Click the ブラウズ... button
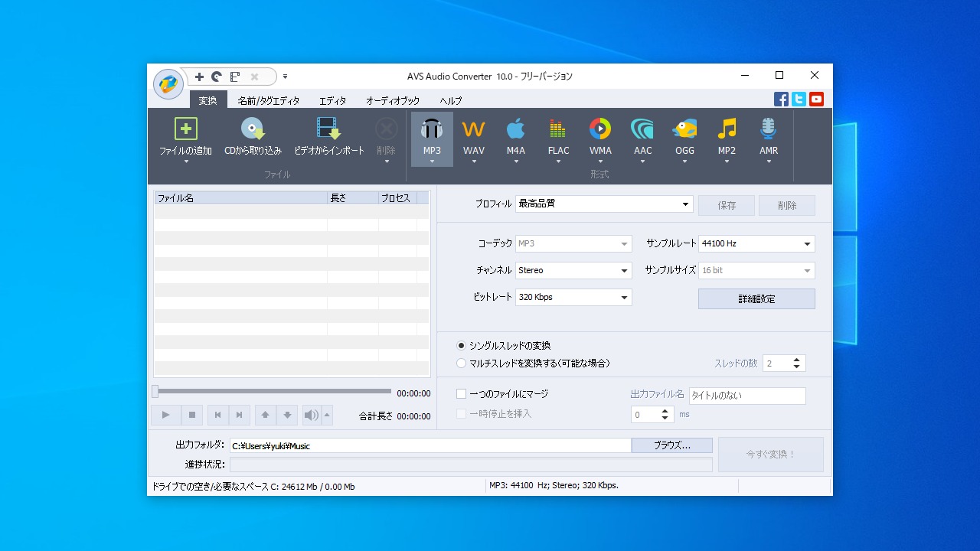The height and width of the screenshot is (551, 980). click(x=672, y=445)
